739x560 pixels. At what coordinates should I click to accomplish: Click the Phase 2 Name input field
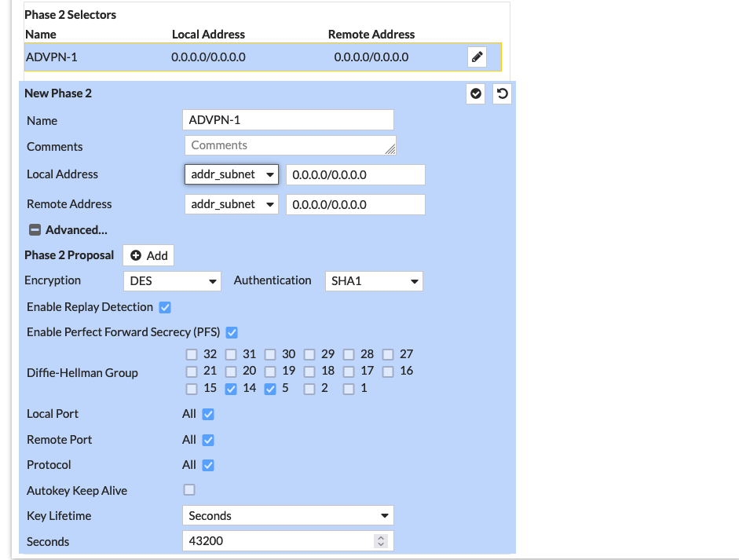click(x=287, y=120)
